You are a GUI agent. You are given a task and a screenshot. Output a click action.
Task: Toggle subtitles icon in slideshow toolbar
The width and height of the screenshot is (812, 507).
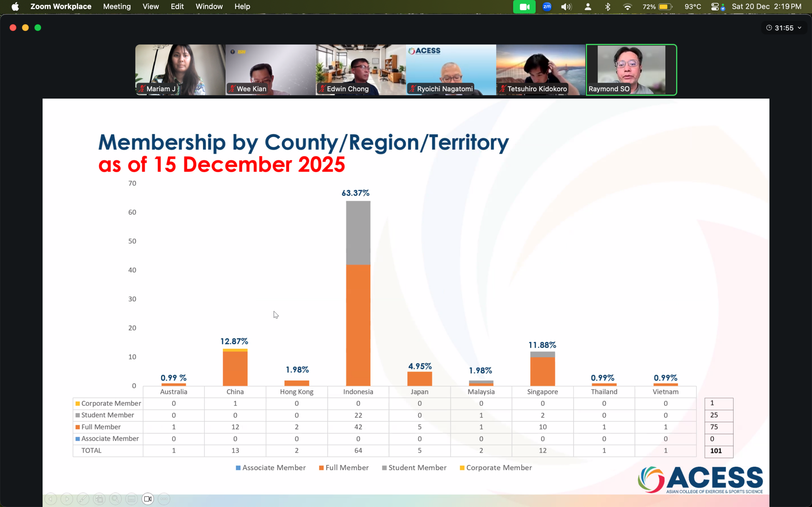pyautogui.click(x=132, y=499)
